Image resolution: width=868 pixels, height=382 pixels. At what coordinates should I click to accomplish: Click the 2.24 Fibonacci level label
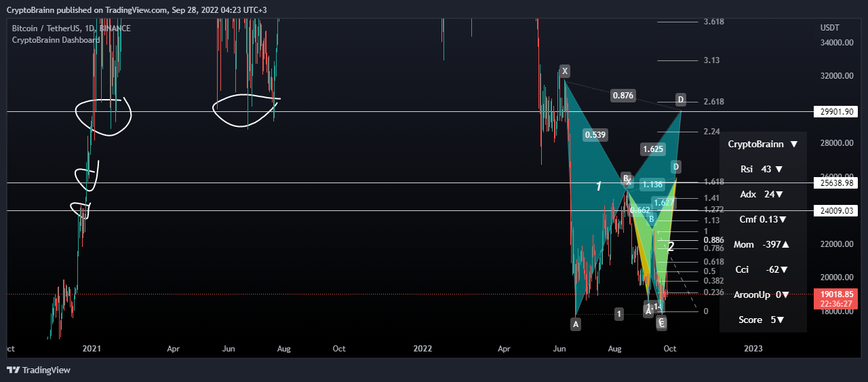(x=711, y=132)
